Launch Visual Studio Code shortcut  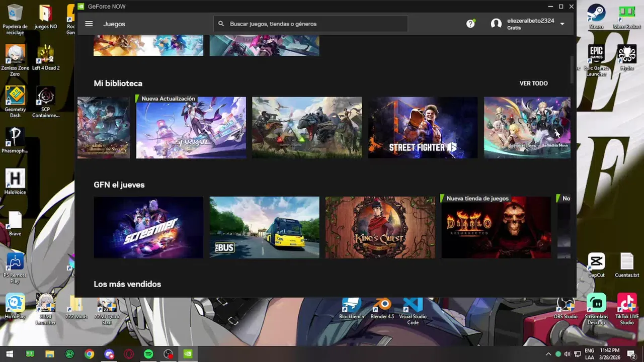(x=413, y=311)
